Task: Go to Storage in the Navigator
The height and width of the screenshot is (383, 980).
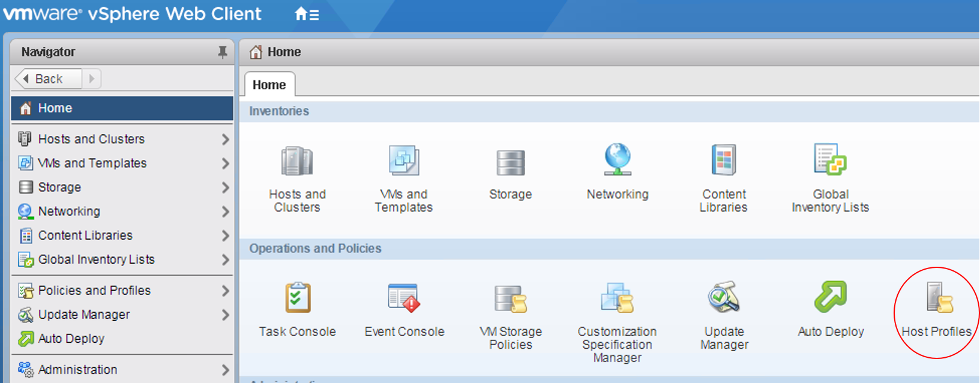Action: click(122, 187)
